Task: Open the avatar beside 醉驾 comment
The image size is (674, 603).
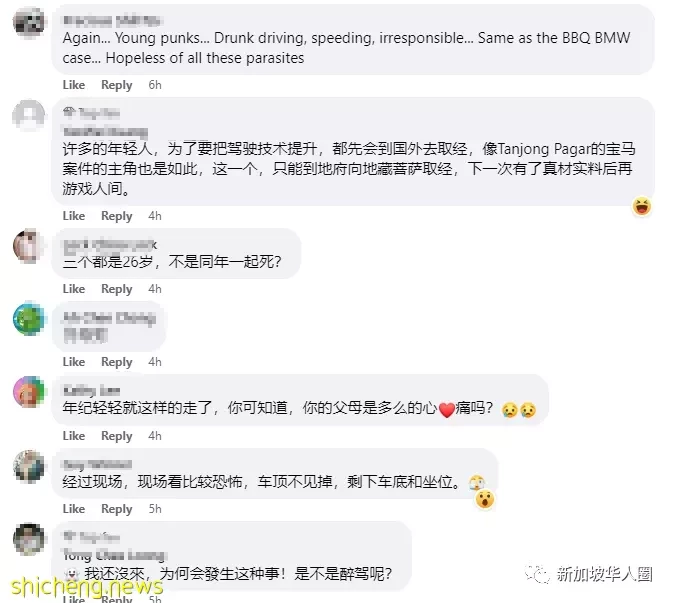Action: click(x=28, y=539)
